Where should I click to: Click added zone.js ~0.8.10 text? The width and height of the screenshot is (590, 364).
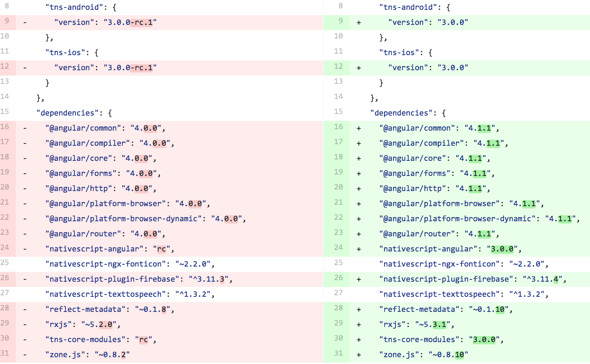(423, 355)
